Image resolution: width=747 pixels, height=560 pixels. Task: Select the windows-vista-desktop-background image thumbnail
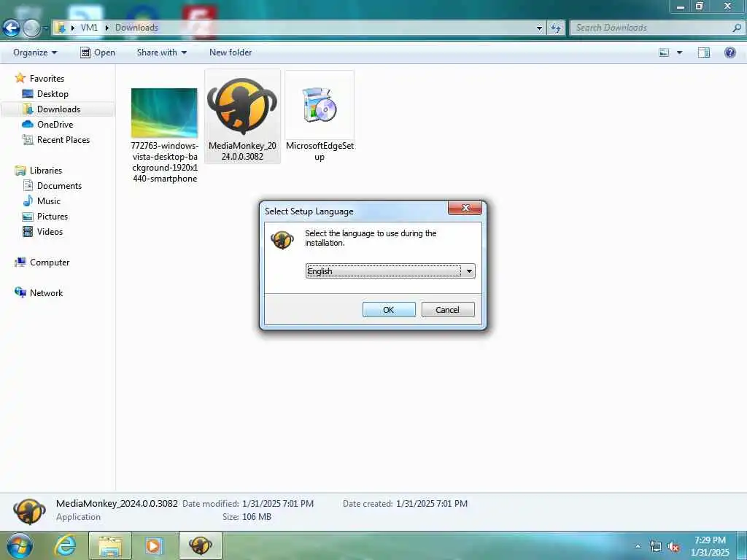[164, 113]
